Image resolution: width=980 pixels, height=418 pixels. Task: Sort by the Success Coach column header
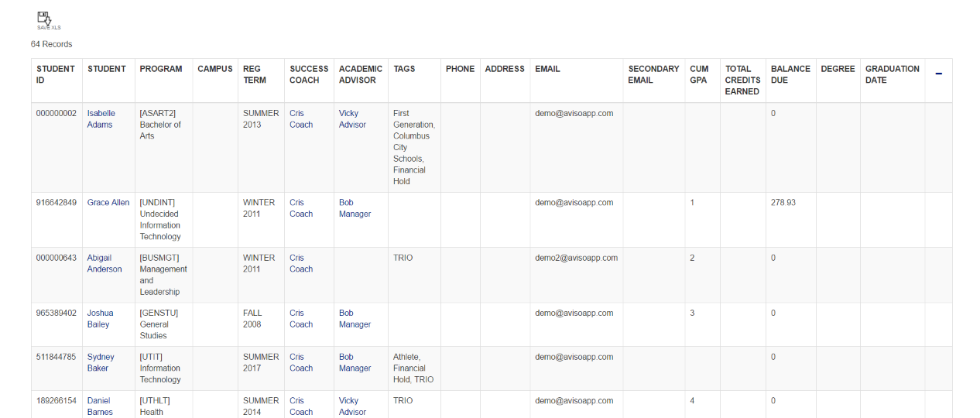point(309,74)
